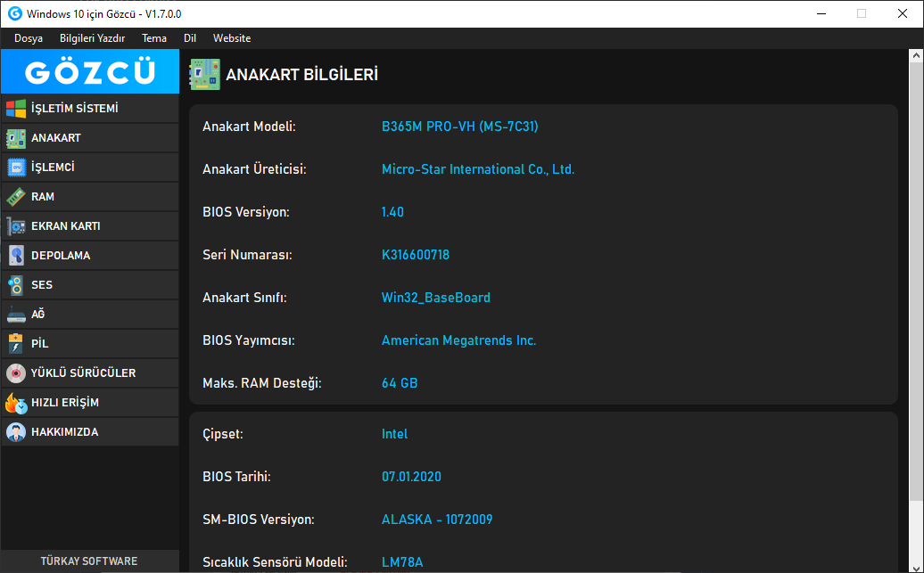Image resolution: width=924 pixels, height=573 pixels.
Task: Click the flame icon for Hızlı Erişim
Action: 16,403
